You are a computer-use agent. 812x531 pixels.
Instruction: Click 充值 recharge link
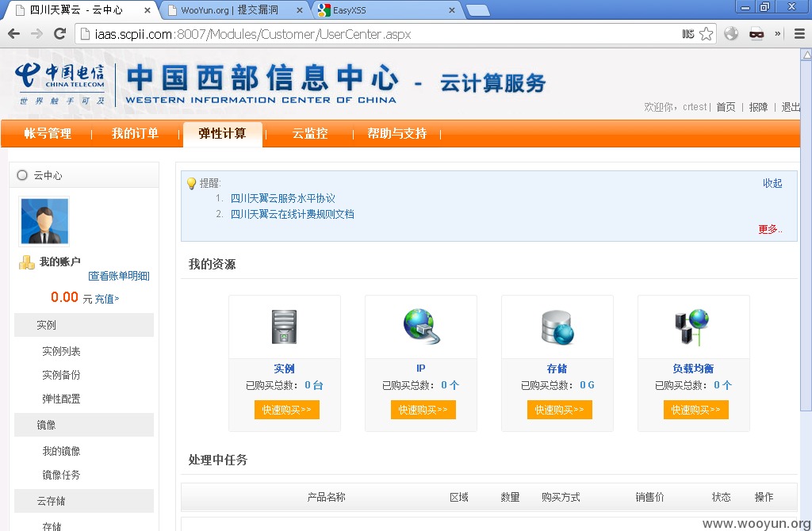coord(107,299)
